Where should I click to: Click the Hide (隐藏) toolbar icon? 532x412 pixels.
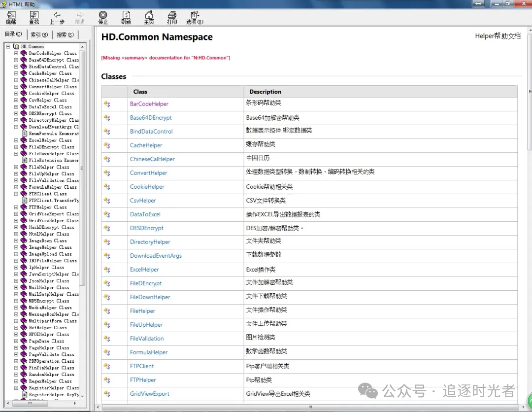(11, 17)
